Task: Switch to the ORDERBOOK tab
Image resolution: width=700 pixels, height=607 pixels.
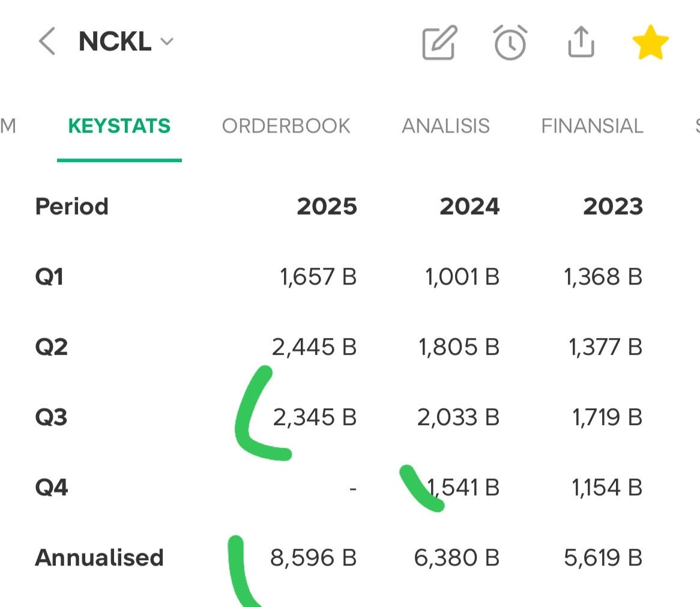Action: click(286, 126)
